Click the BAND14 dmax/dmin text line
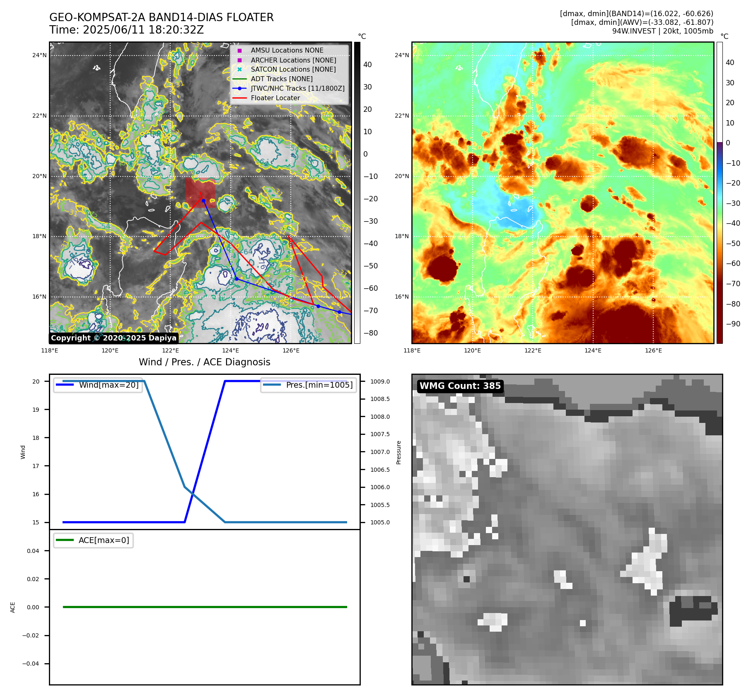This screenshot has width=751, height=700. click(637, 14)
